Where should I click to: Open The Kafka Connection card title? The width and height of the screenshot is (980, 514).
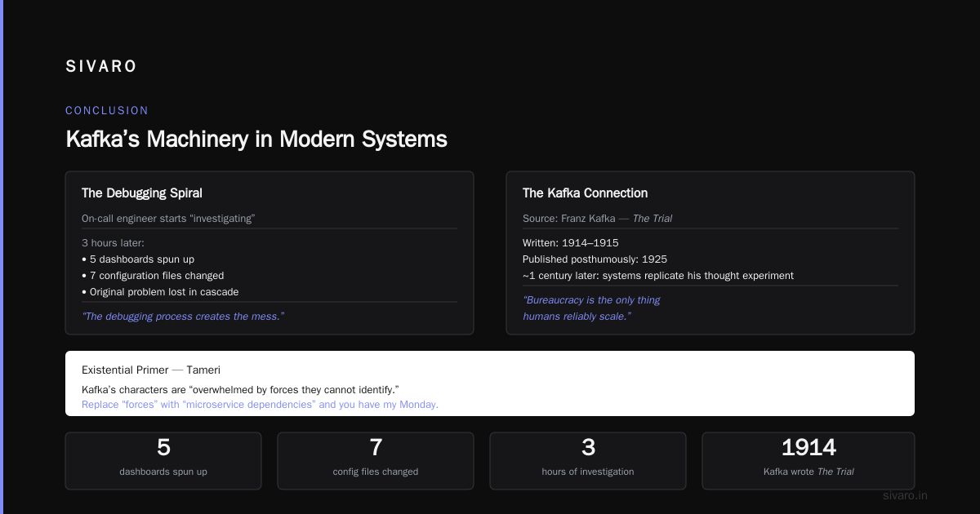(585, 193)
